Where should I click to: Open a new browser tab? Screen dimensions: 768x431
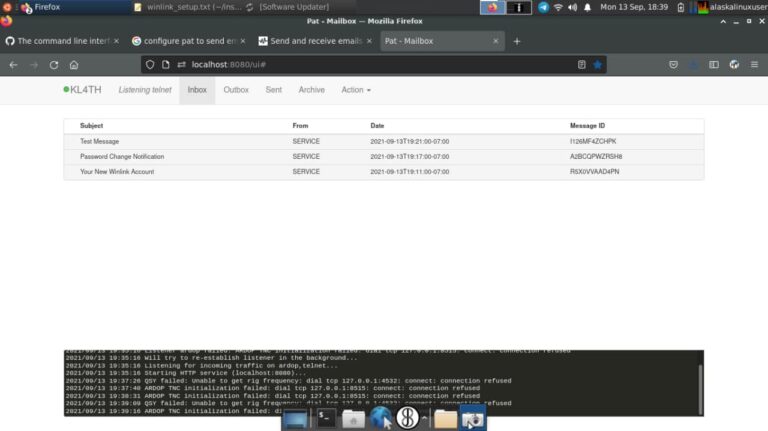(x=517, y=41)
